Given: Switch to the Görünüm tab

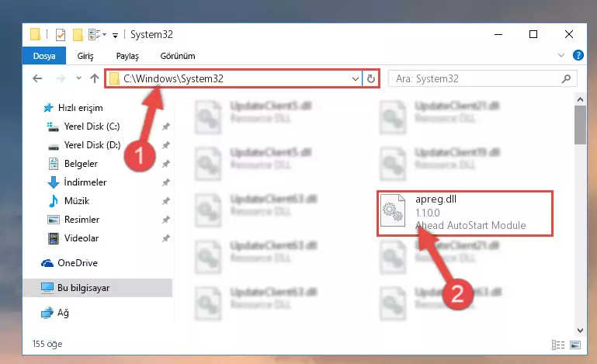Looking at the screenshot, I should coord(178,56).
